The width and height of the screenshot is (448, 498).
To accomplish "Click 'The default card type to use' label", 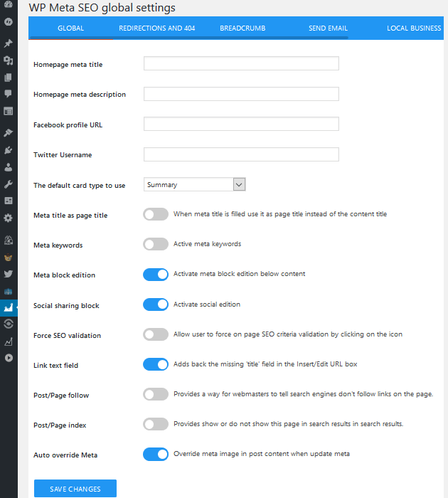I will pyautogui.click(x=80, y=186).
